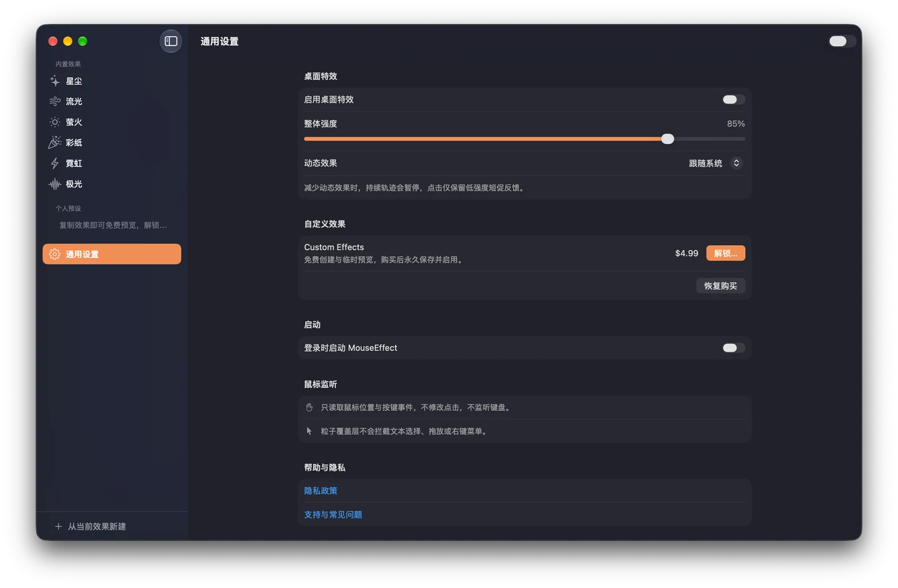Click the 复制效果即可免费预览 hint text
This screenshot has width=898, height=588.
point(113,225)
